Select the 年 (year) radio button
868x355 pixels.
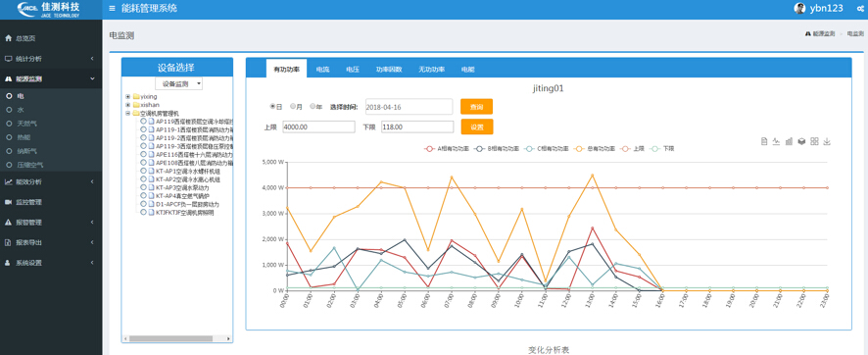pos(313,106)
